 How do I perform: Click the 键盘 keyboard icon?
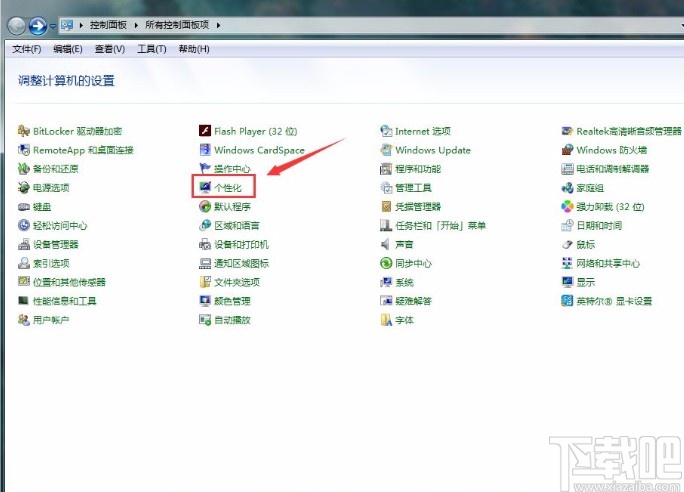tap(24, 207)
